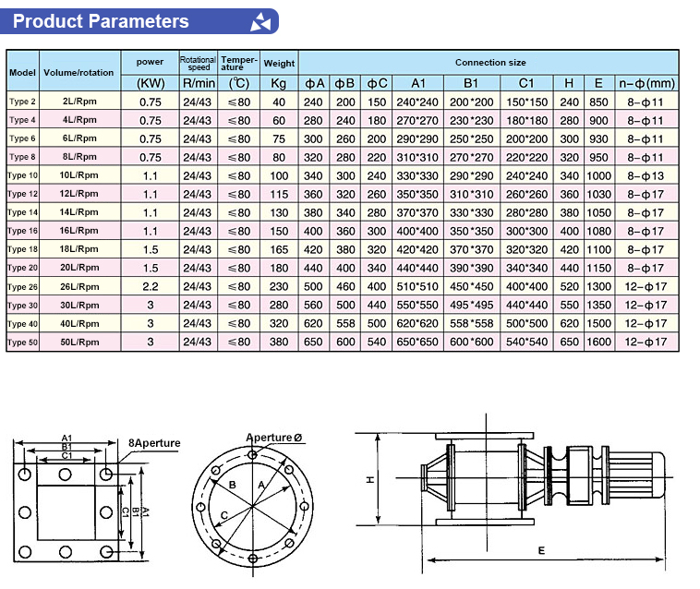Screen dimensions: 700x589
Task: Click A1 value 240*240 in Type 2 row
Action: (417, 102)
